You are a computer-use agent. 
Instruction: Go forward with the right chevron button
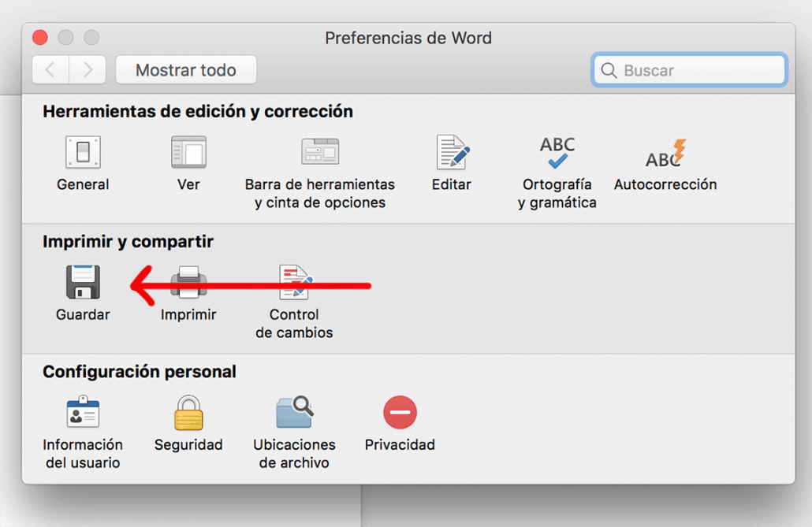click(88, 70)
